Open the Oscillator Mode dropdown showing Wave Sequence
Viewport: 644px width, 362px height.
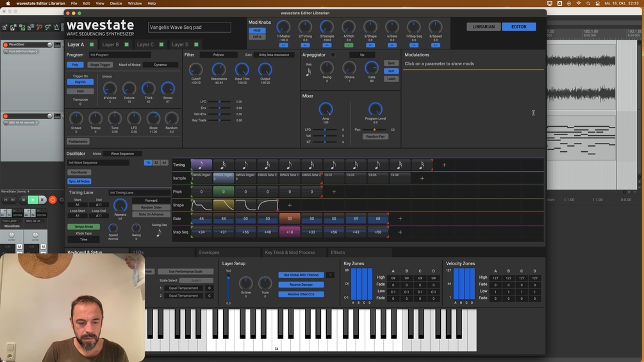(x=122, y=154)
